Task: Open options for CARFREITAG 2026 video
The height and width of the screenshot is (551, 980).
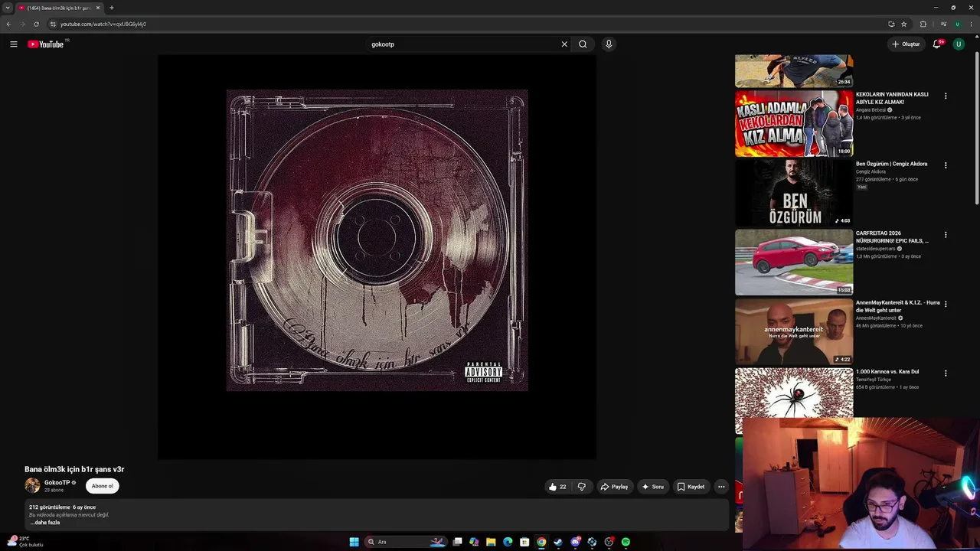Action: (x=946, y=235)
